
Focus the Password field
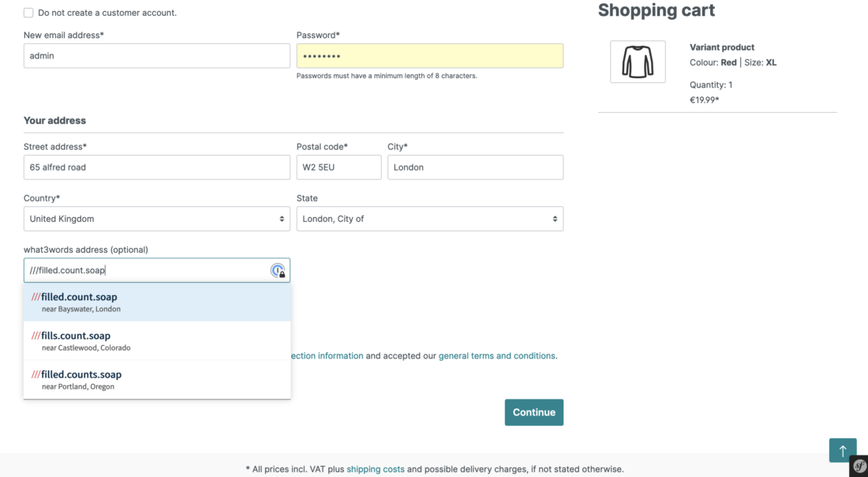(429, 56)
